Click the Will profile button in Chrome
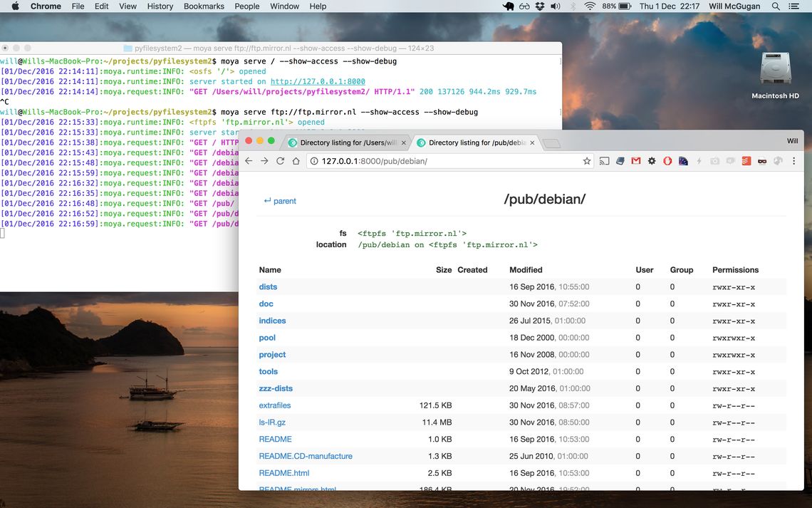 coord(792,141)
